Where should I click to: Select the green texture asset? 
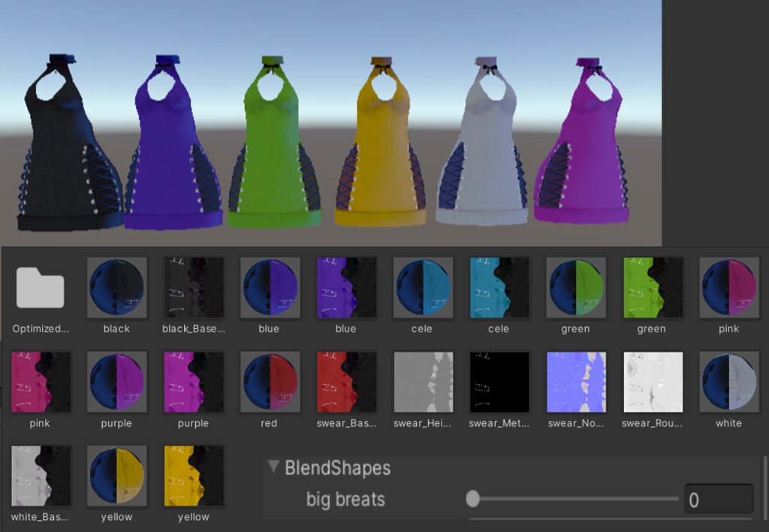(x=653, y=287)
